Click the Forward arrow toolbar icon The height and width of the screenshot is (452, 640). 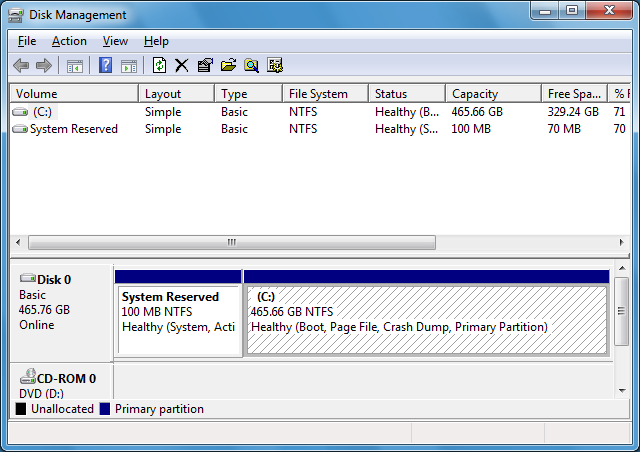pos(44,65)
